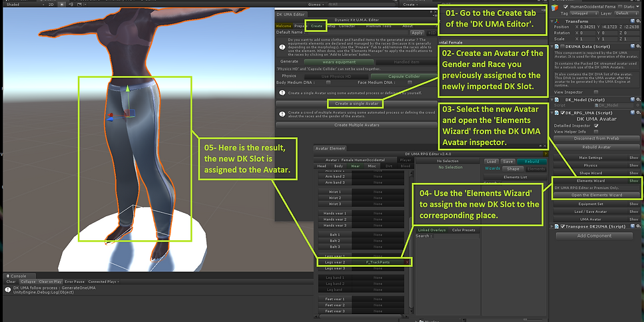Click the yellow help icon in RPG Editor

pyautogui.click(x=545, y=154)
